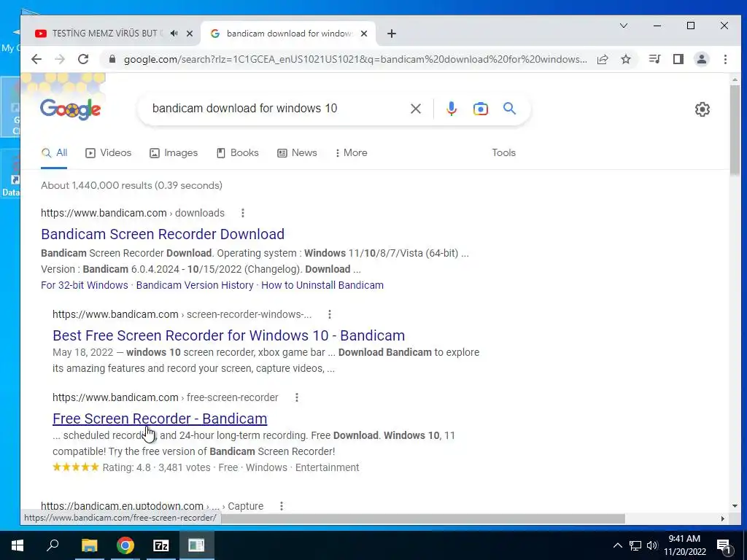
Task: Open options for bandicam.com downloads result
Action: click(x=243, y=213)
